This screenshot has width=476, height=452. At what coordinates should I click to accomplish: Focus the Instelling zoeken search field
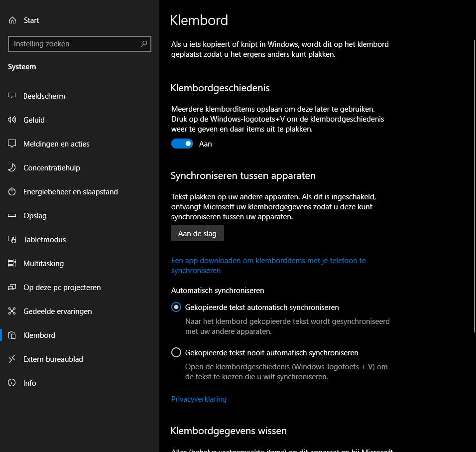[x=75, y=44]
